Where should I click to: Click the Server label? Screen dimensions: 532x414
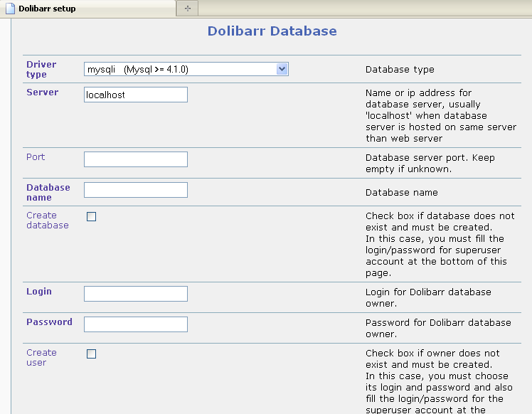click(43, 92)
